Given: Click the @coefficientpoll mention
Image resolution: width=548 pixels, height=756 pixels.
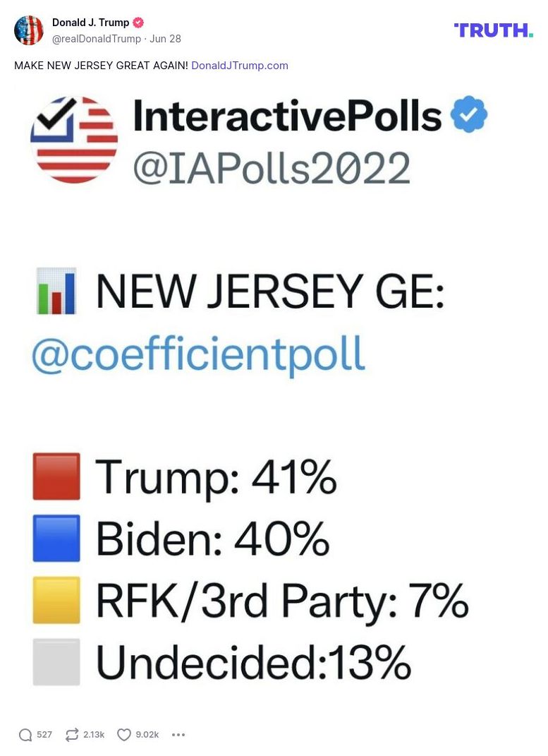Looking at the screenshot, I should tap(198, 354).
